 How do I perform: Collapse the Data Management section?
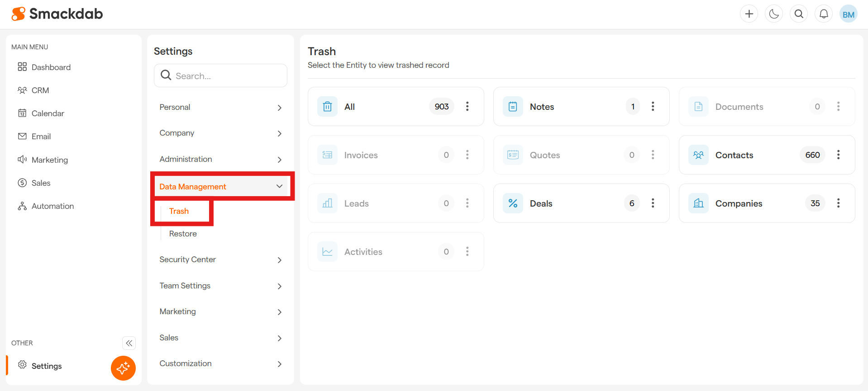[279, 186]
